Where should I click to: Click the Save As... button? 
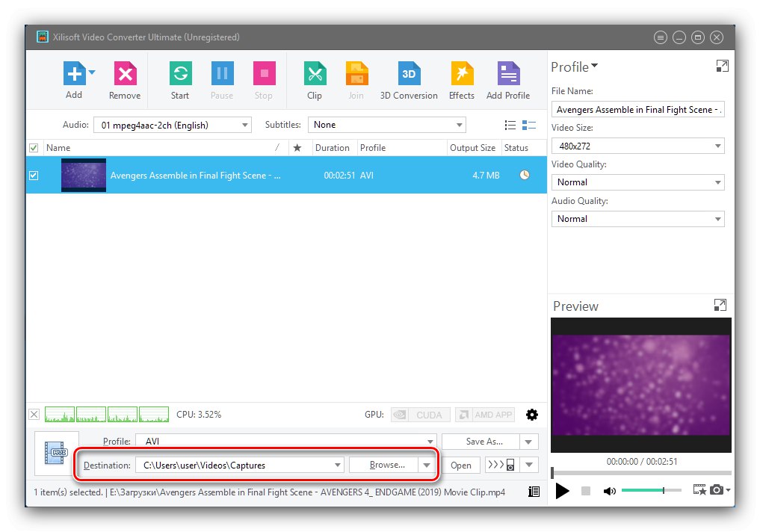coord(481,442)
